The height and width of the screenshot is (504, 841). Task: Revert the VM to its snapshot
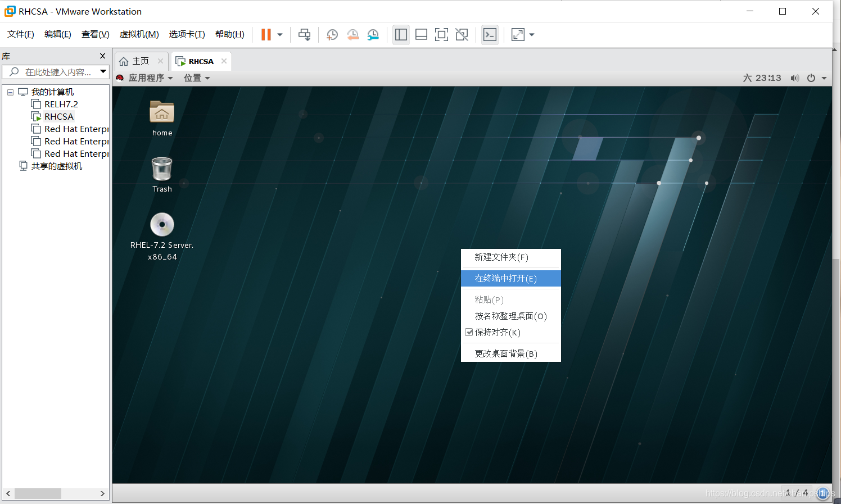pos(352,34)
